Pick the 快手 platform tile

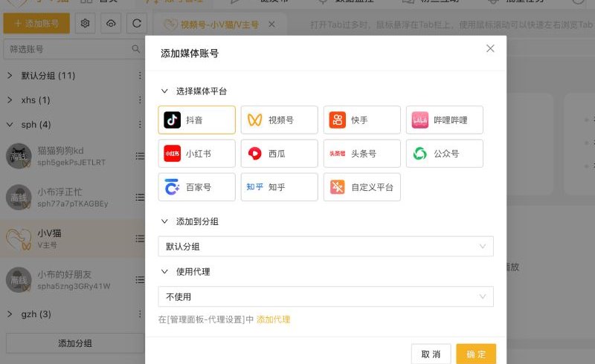pos(362,120)
